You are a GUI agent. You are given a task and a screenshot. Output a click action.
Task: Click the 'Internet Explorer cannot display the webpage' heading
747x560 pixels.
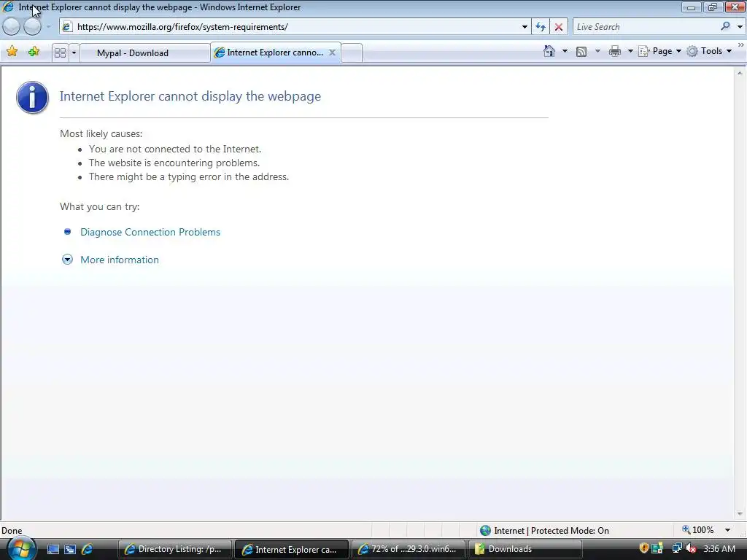point(190,96)
